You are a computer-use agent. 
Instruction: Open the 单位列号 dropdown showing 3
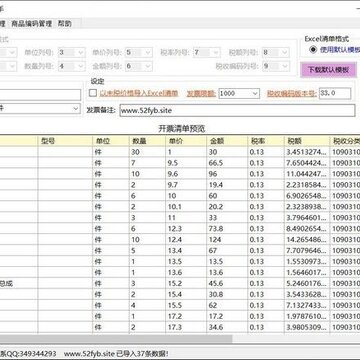[72, 52]
